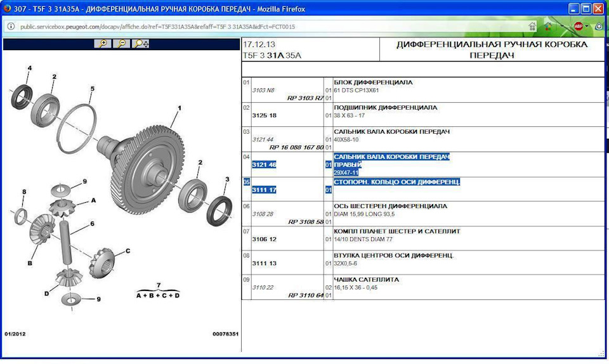Click the blue extension icon after ABP

[x=599, y=27]
